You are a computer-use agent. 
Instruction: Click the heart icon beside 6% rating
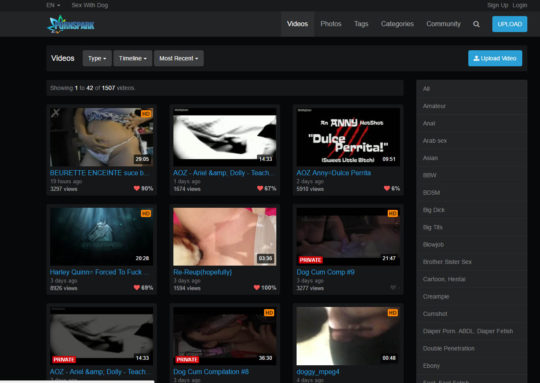point(387,188)
